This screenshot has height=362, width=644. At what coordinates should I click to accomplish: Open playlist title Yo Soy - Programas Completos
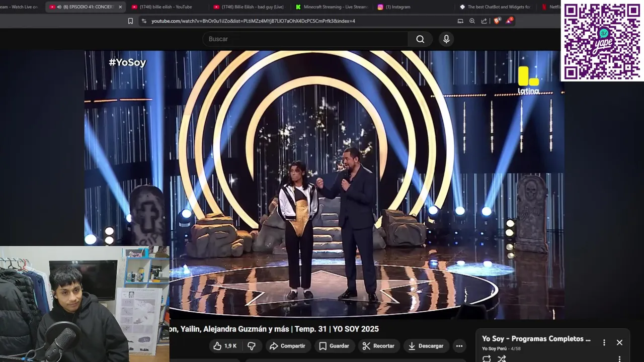(536, 339)
